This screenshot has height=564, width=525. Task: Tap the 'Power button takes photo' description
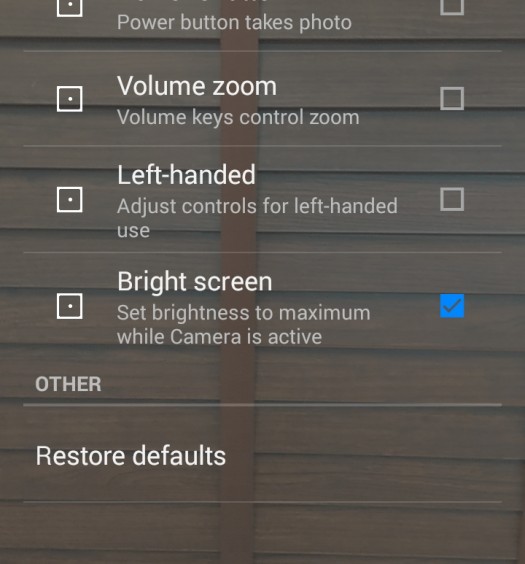tap(234, 23)
